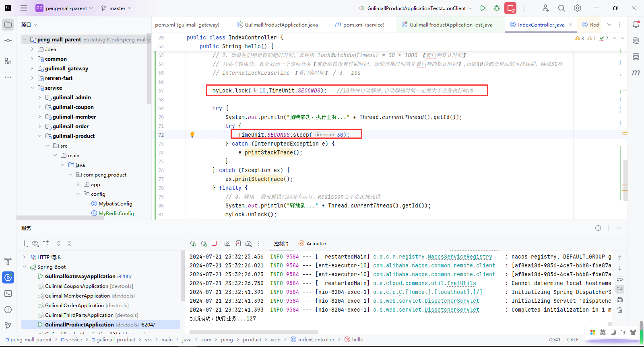
Task: Toggle scroll to end of console
Action: pyautogui.click(x=620, y=289)
